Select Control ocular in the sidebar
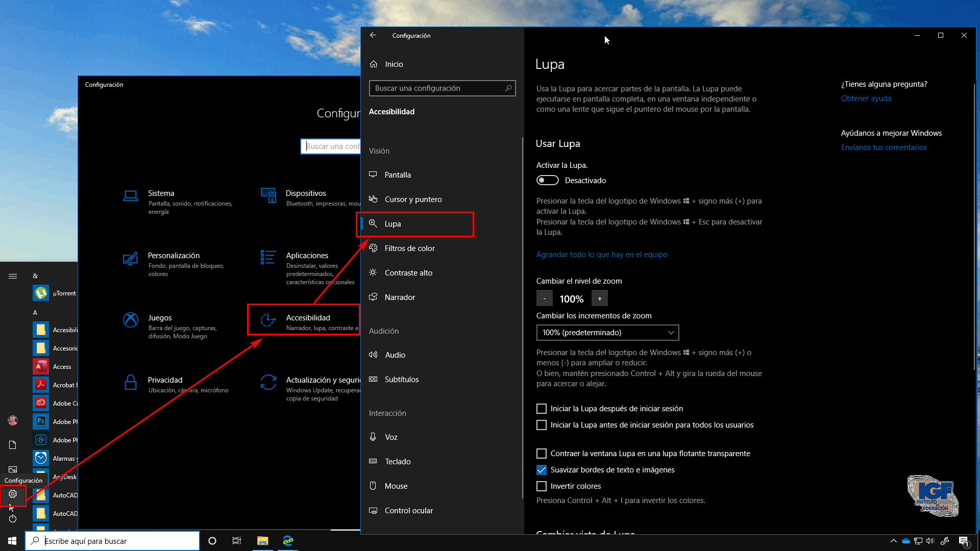Image resolution: width=980 pixels, height=551 pixels. [x=408, y=510]
